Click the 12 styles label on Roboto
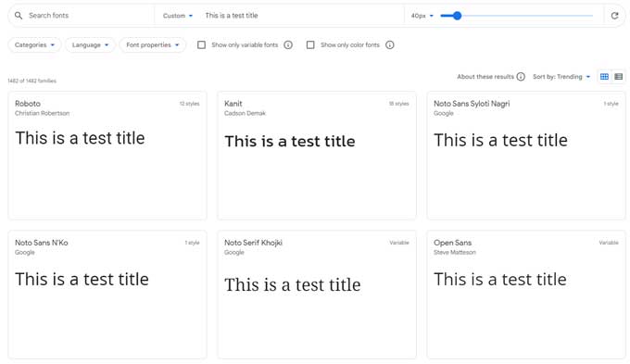Viewport: 630px width, 364px height. click(189, 104)
